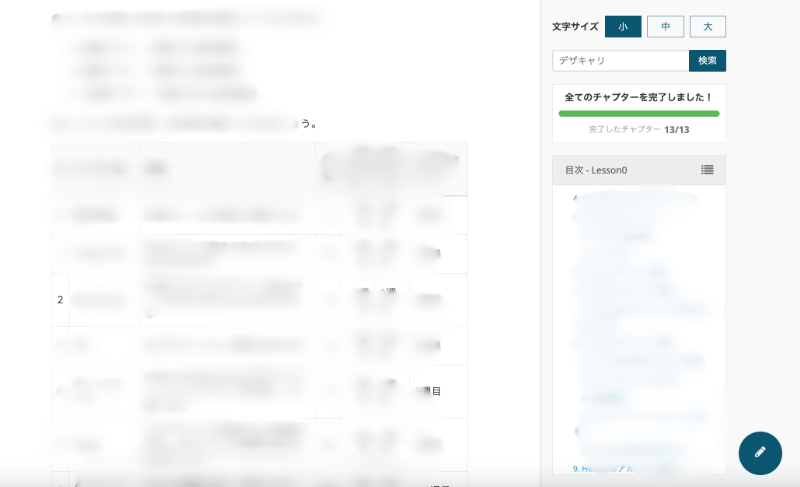Click the 完了したチャプター label text
This screenshot has width=800, height=487.
(624, 129)
